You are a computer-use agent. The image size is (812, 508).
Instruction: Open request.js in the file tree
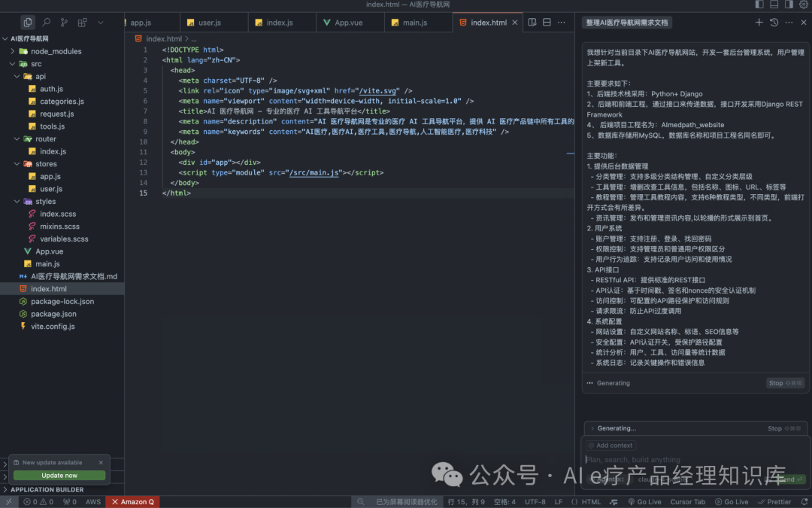coord(56,114)
